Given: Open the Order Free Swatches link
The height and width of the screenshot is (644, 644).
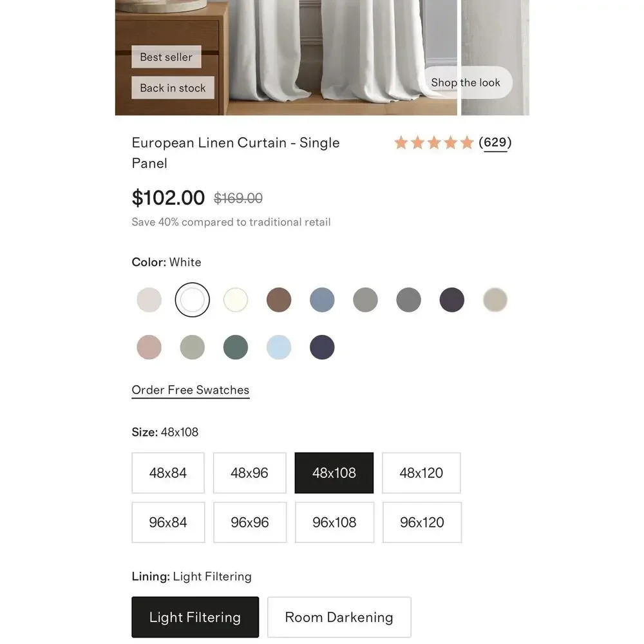Looking at the screenshot, I should 191,390.
